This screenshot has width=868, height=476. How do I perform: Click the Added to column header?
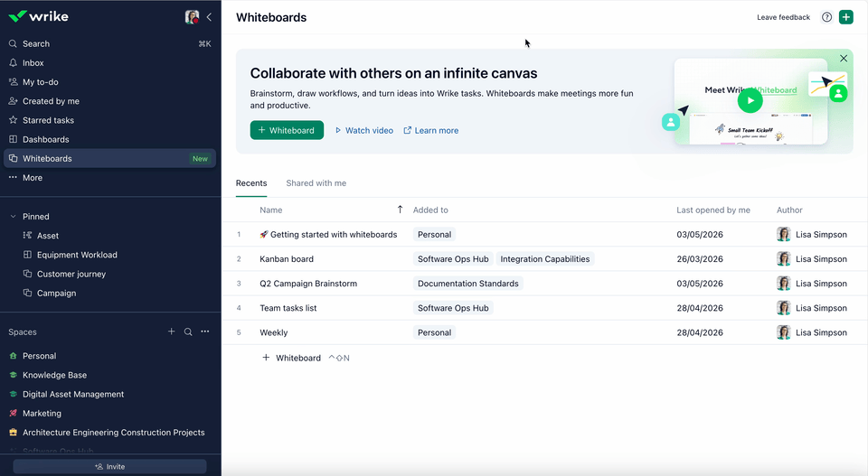[x=430, y=210]
